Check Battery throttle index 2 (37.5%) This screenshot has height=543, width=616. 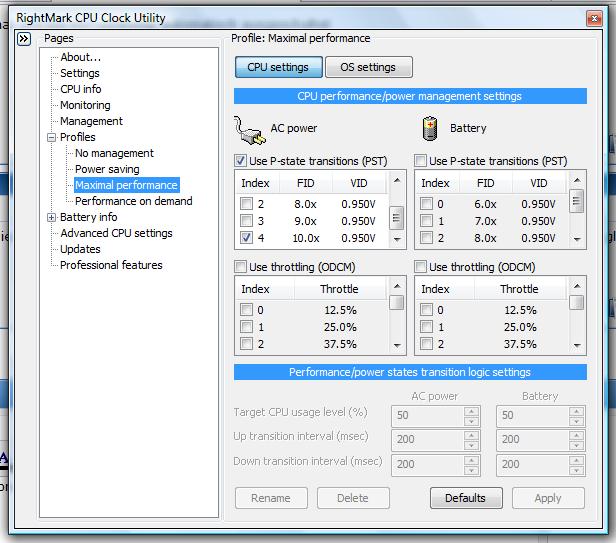coord(426,343)
